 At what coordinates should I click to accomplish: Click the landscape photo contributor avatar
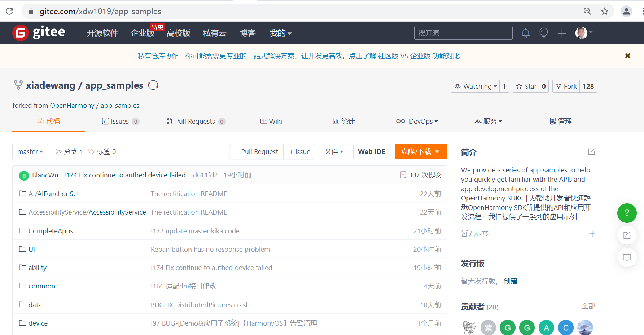(x=585, y=327)
